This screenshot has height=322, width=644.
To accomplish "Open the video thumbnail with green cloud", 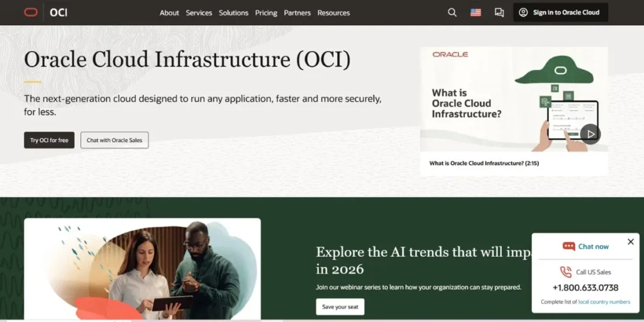I will tap(514, 99).
